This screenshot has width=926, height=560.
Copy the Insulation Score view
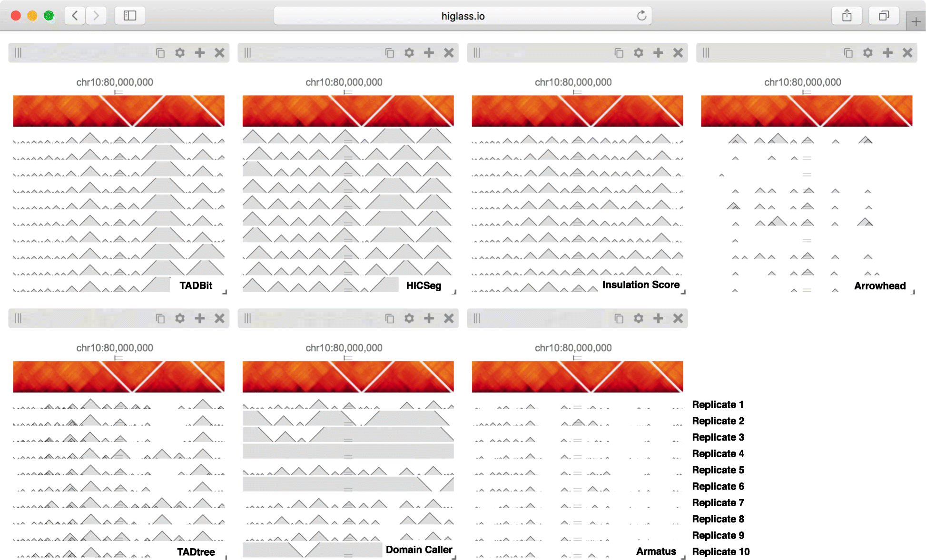(619, 53)
